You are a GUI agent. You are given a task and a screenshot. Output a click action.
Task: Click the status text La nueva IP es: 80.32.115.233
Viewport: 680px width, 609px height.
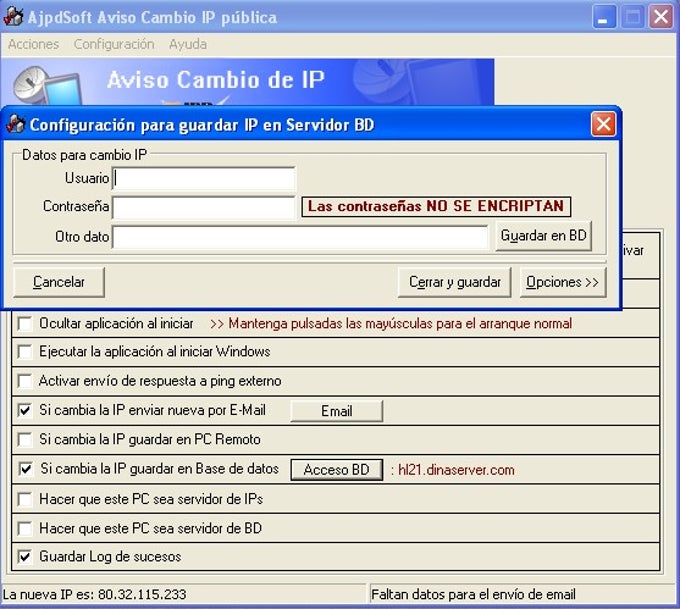pyautogui.click(x=95, y=594)
